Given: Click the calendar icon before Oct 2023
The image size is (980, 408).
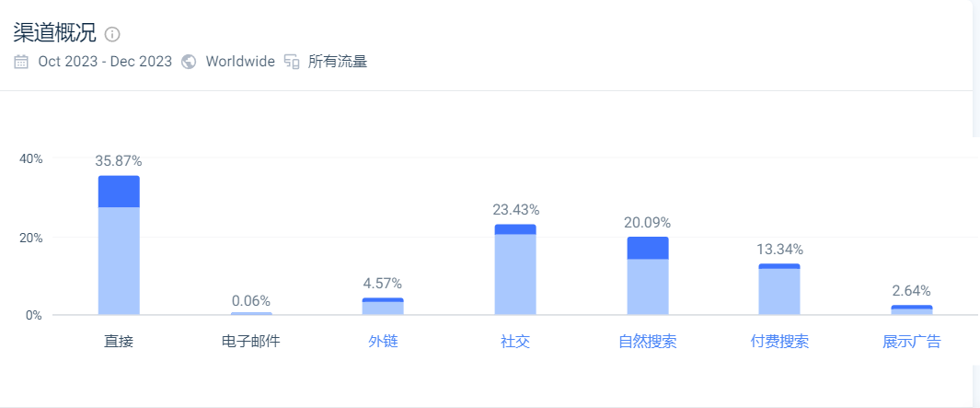Looking at the screenshot, I should coord(21,62).
